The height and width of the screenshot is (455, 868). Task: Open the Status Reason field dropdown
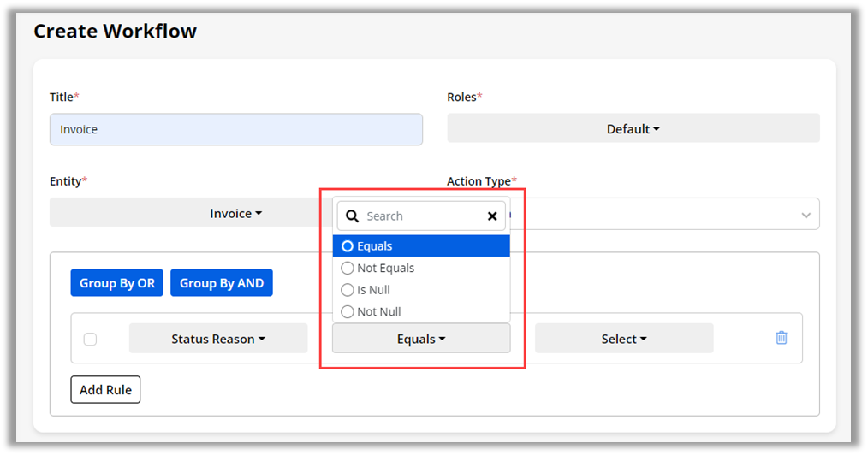pos(217,339)
